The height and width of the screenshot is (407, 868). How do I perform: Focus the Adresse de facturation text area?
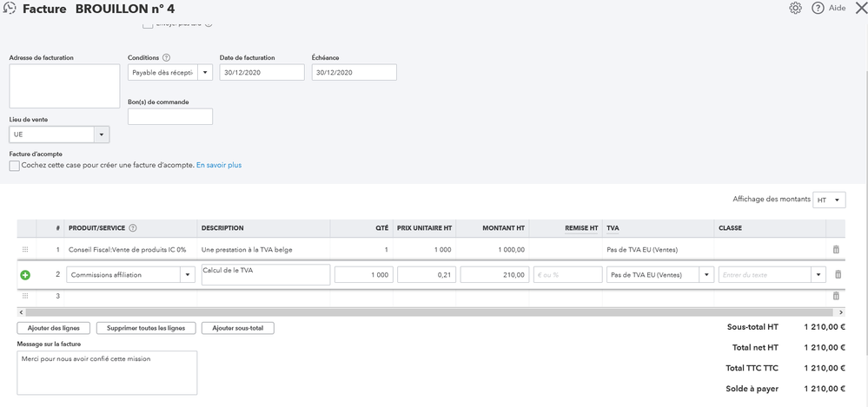click(64, 86)
